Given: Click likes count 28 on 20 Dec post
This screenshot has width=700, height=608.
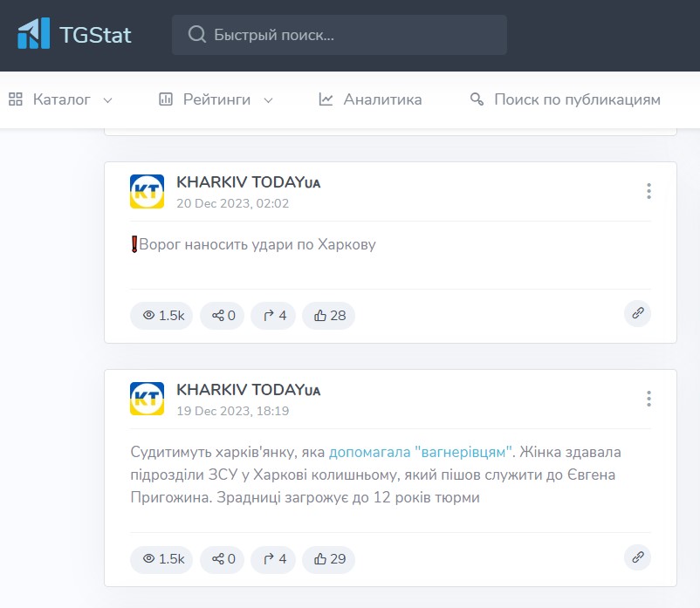Looking at the screenshot, I should point(328,316).
